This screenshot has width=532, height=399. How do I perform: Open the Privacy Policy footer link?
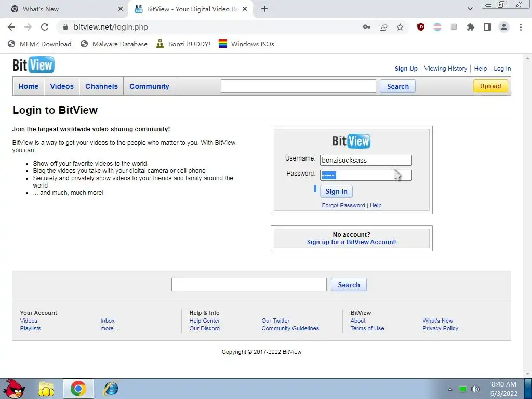tap(440, 328)
